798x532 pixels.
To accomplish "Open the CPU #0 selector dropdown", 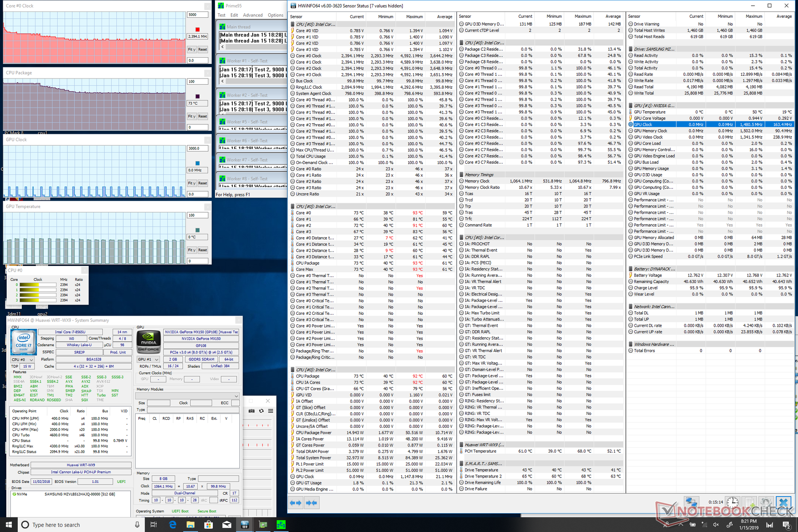I will pos(22,360).
